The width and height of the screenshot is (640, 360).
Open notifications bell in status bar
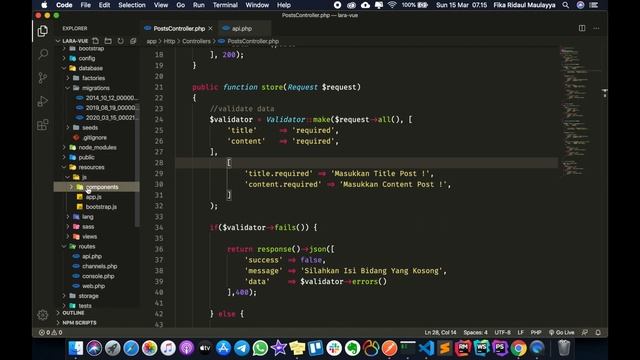pyautogui.click(x=598, y=332)
